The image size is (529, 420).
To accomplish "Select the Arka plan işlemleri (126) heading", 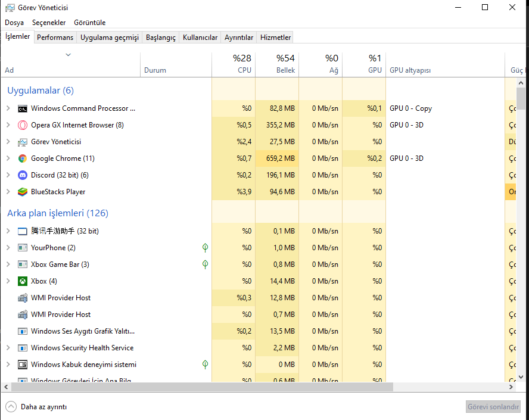I will click(58, 213).
